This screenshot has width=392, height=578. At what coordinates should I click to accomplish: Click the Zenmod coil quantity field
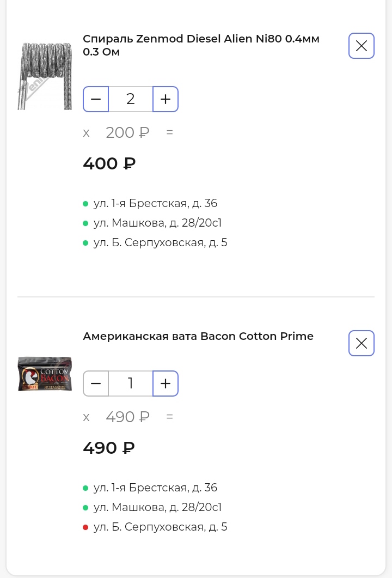(131, 99)
